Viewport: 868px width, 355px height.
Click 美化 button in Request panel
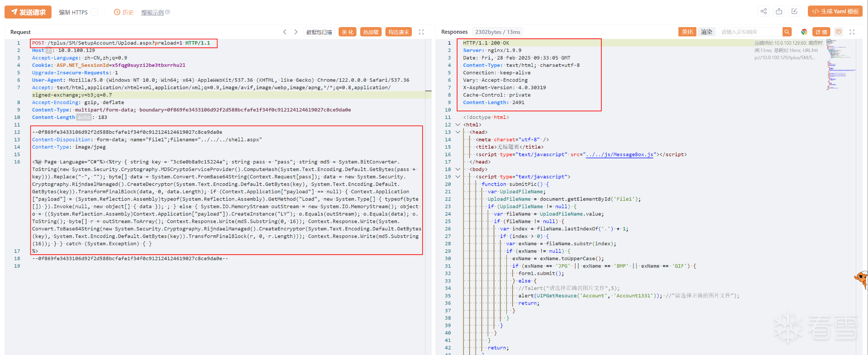348,32
